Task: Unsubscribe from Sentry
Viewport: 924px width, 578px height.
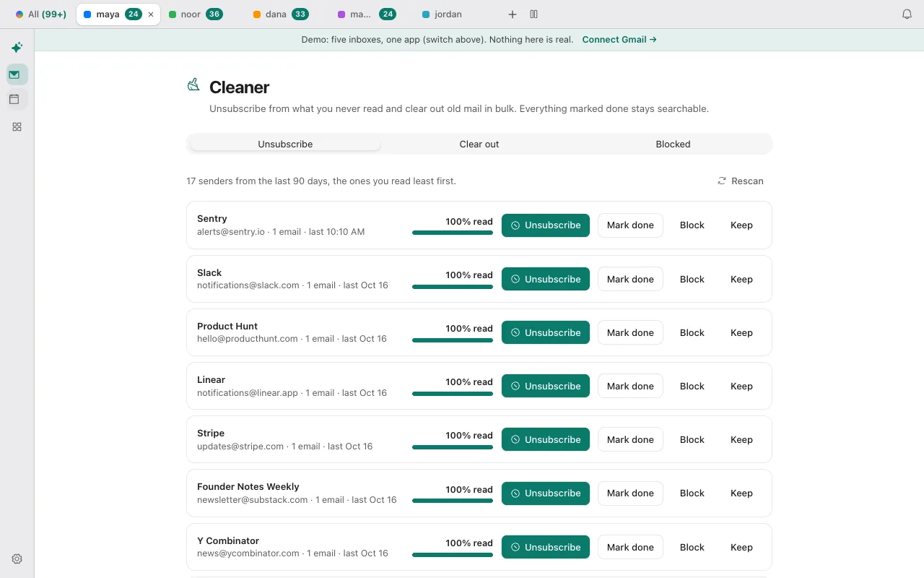Action: point(546,225)
